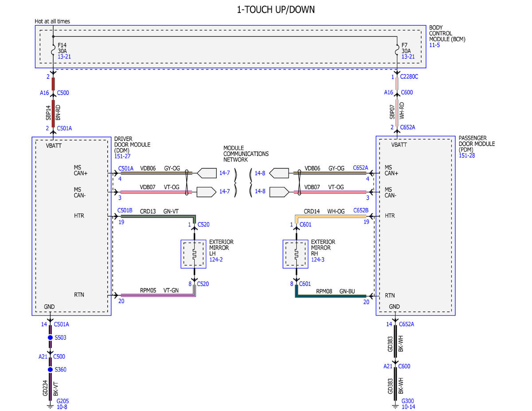
Task: Open the 13-21 reference under fuse F7
Action: pyautogui.click(x=408, y=57)
